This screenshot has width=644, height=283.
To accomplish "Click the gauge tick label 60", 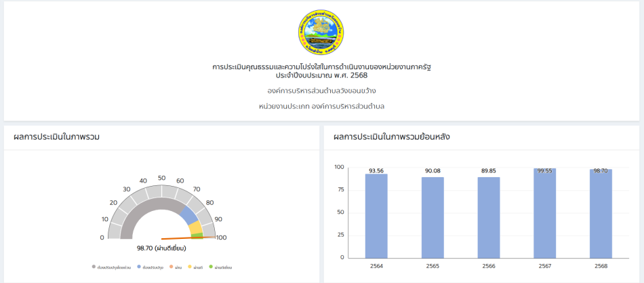I will tap(180, 181).
